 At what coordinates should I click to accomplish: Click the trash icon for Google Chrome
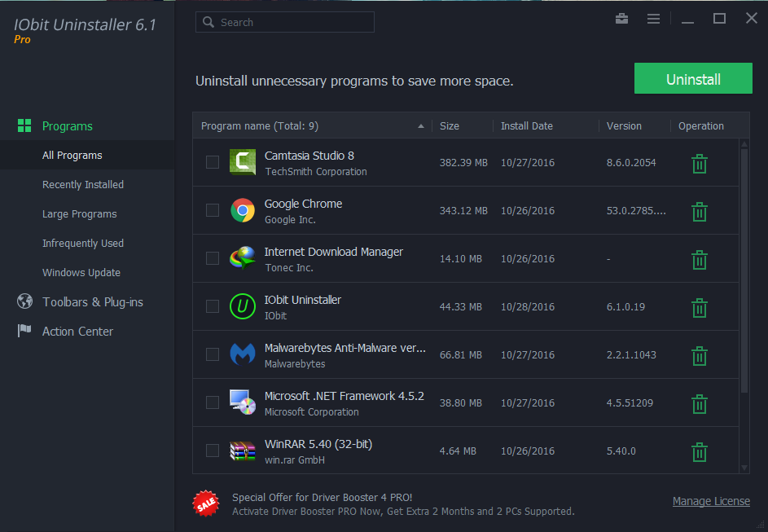(699, 212)
